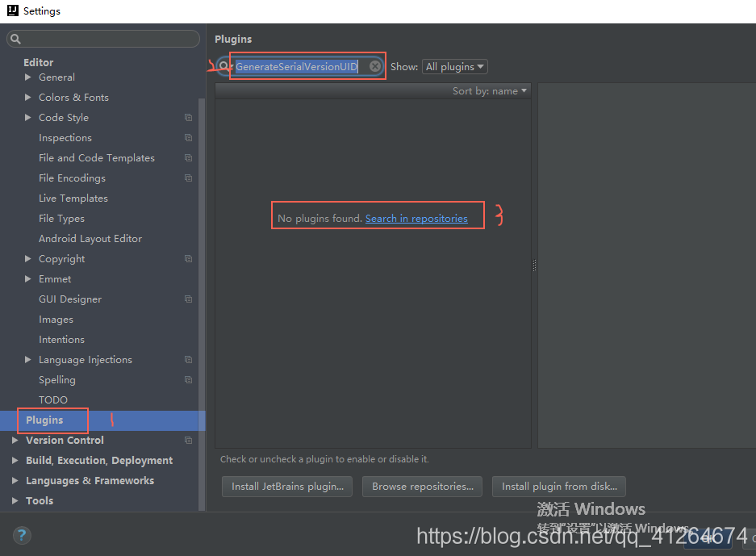This screenshot has width=756, height=556.
Task: Expand the Copyright tree node
Action: [x=27, y=258]
